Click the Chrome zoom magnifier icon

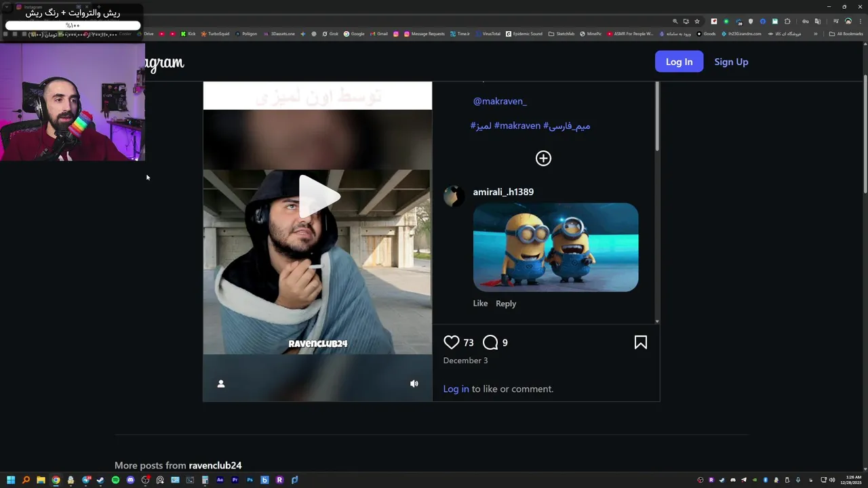675,21
